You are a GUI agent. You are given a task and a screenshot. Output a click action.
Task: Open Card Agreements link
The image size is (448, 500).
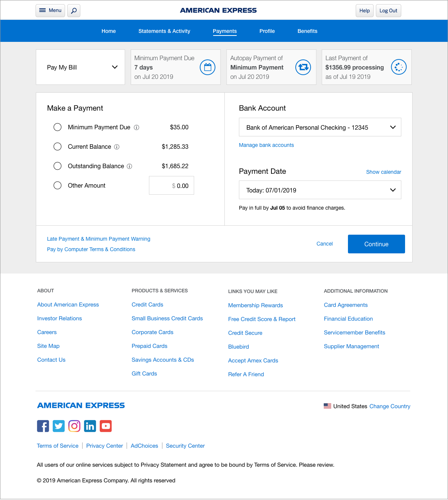[x=346, y=305]
